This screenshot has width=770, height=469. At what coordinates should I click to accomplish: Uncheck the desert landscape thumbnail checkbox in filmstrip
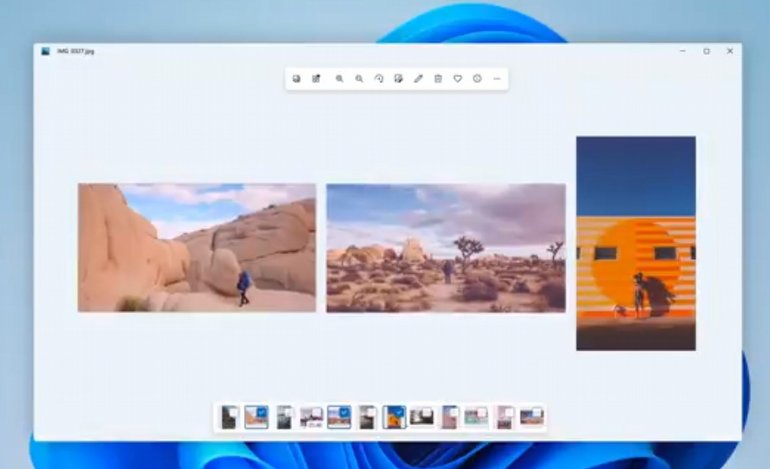coord(344,413)
